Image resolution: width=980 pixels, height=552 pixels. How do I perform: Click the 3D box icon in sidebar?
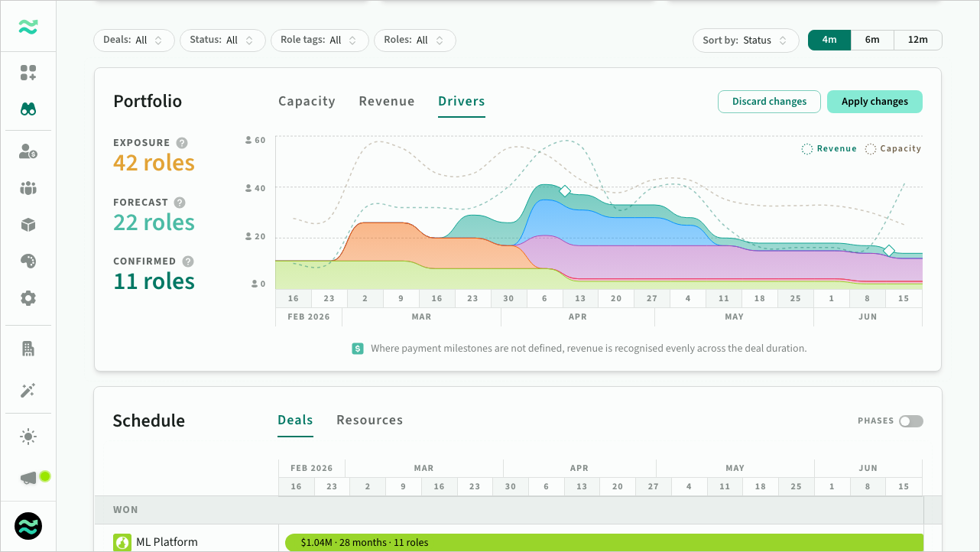28,225
